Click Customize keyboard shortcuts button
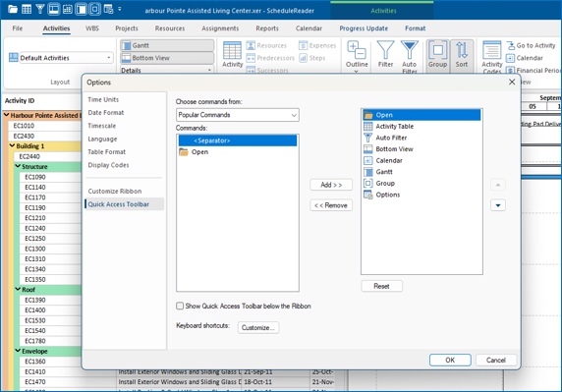This screenshot has height=392, width=562. (258, 327)
